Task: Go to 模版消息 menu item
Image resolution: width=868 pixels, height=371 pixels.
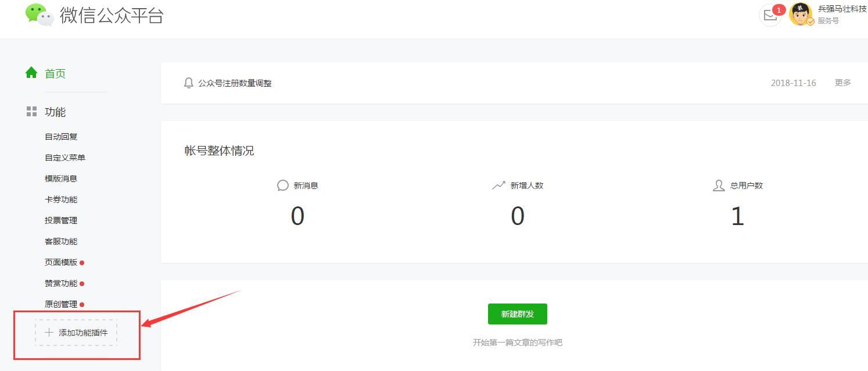Action: pyautogui.click(x=61, y=179)
